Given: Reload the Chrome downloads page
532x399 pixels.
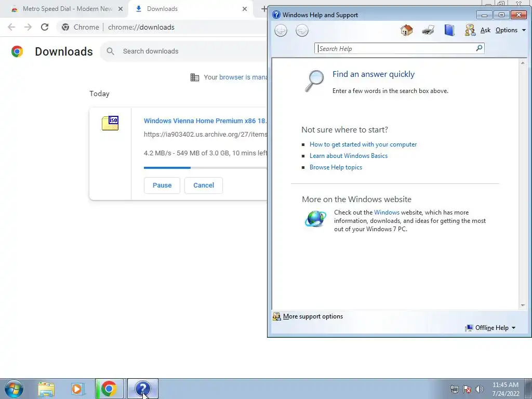Looking at the screenshot, I should [x=45, y=27].
